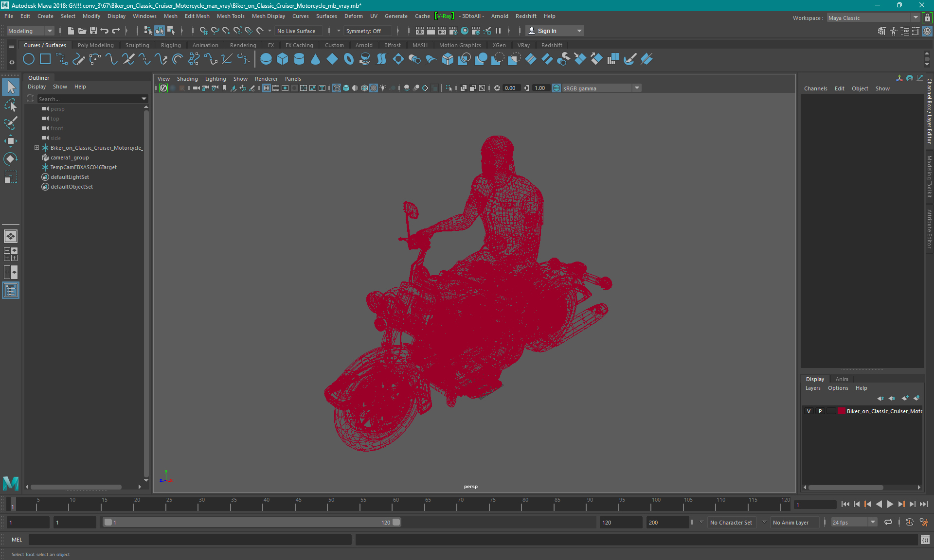Viewport: 934px width, 560px height.
Task: Open the Outliner search filter dropdown
Action: pyautogui.click(x=144, y=99)
